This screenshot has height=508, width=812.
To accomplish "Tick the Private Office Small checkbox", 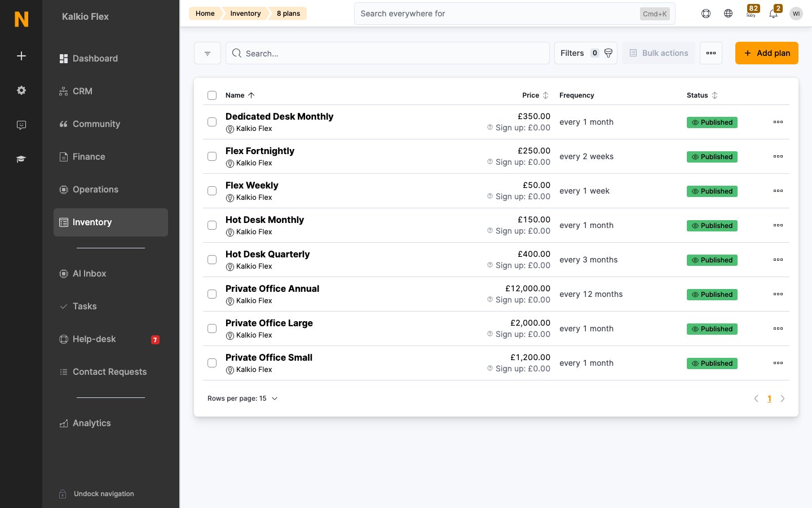I will [x=212, y=363].
